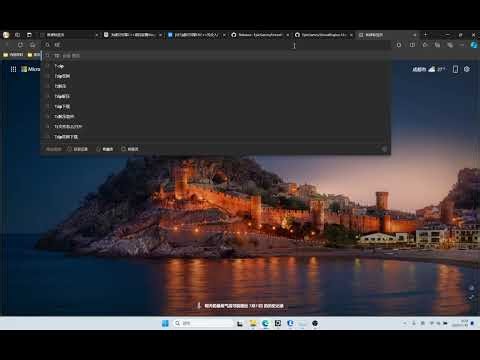Open the first favorites bar folder

click(13, 55)
